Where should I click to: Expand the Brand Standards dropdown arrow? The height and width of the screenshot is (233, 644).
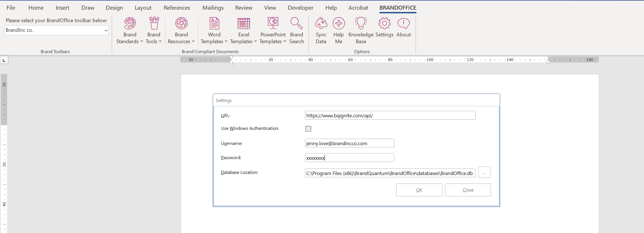[x=142, y=41]
